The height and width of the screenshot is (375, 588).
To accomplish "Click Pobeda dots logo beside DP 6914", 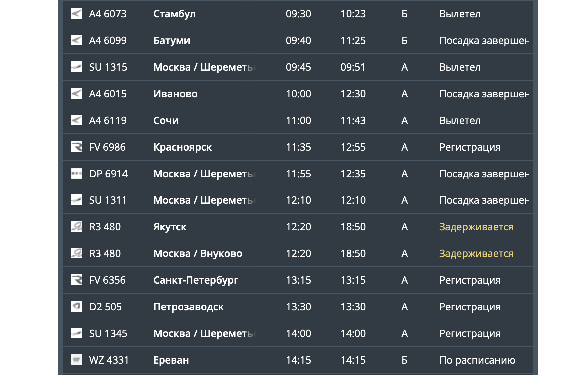I will pyautogui.click(x=77, y=174).
